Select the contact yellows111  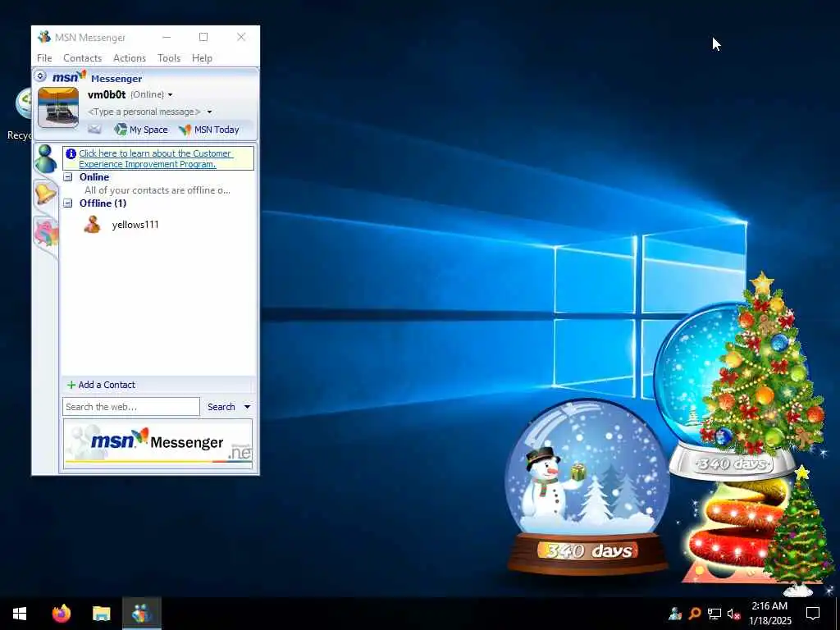coord(135,225)
